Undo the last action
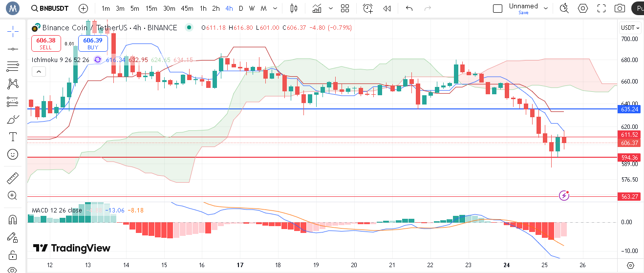This screenshot has height=273, width=644. pos(409,8)
